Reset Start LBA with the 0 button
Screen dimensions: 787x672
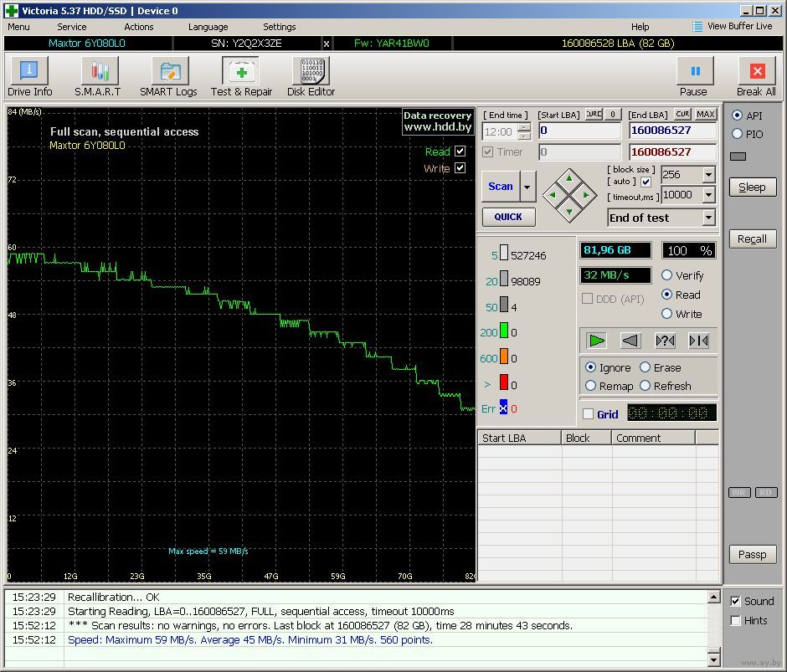[x=612, y=115]
